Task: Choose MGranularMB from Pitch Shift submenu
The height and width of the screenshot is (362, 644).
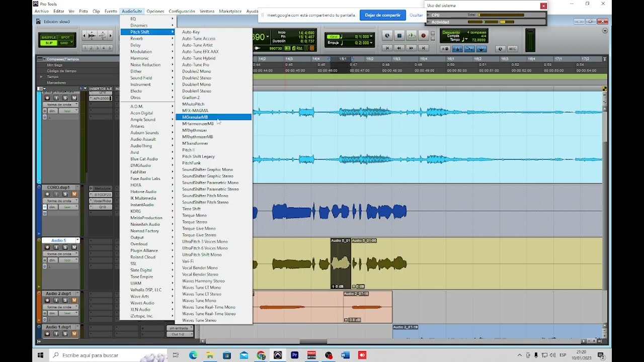Action: pyautogui.click(x=213, y=117)
